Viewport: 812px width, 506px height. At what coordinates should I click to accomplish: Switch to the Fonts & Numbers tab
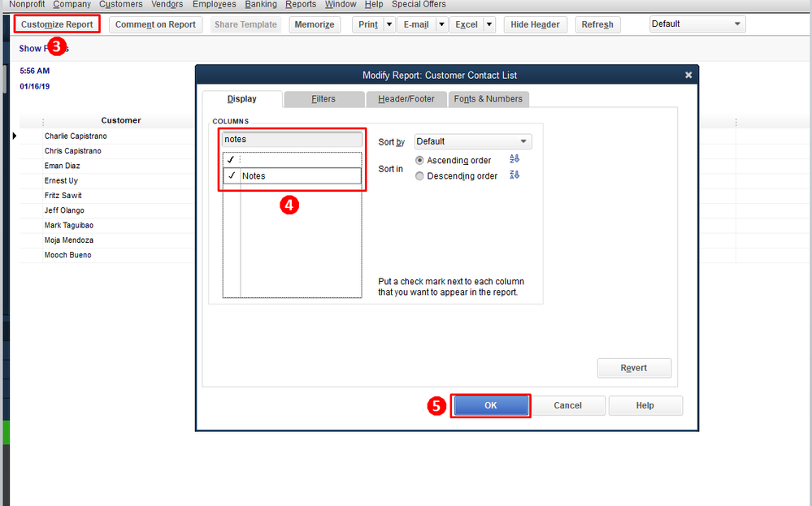(x=489, y=99)
